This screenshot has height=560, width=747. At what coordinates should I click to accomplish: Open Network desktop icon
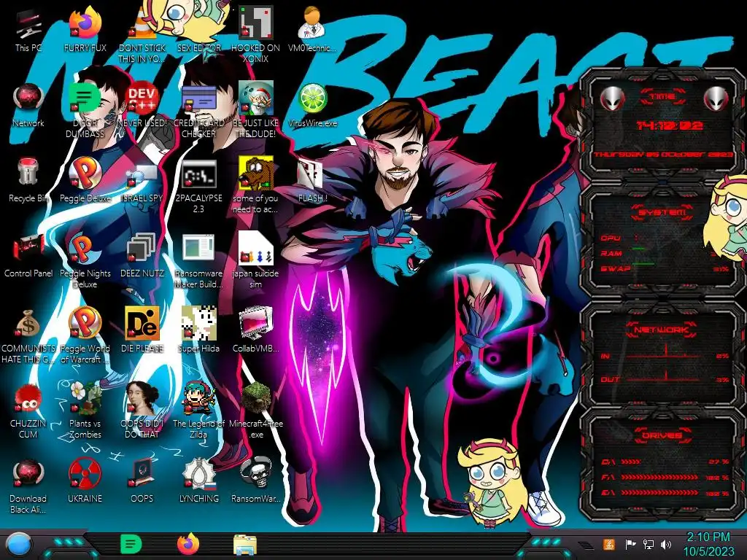tap(28, 105)
